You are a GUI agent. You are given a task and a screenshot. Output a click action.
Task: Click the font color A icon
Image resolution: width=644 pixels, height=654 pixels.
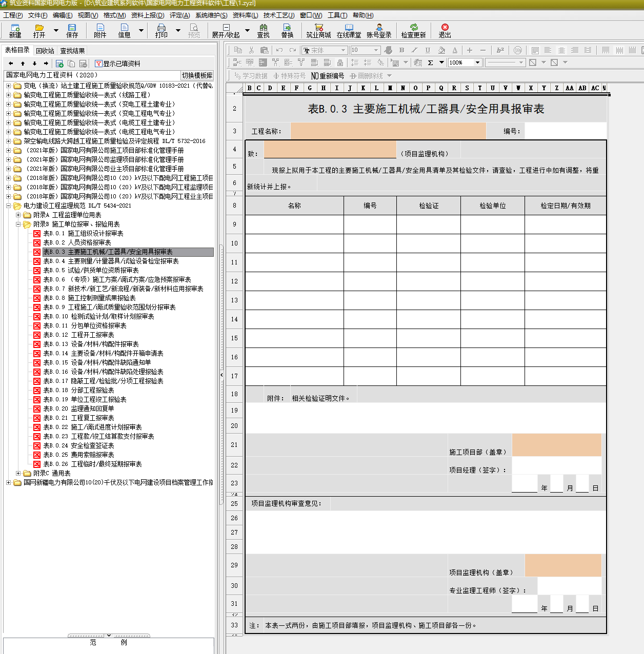[x=455, y=50]
